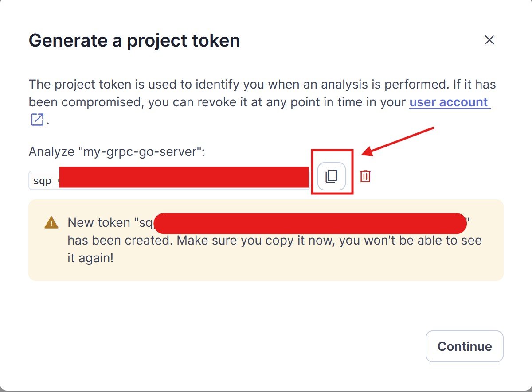Viewport: 532px width, 392px height.
Task: Click the dialog title Generate a project token
Action: point(134,40)
